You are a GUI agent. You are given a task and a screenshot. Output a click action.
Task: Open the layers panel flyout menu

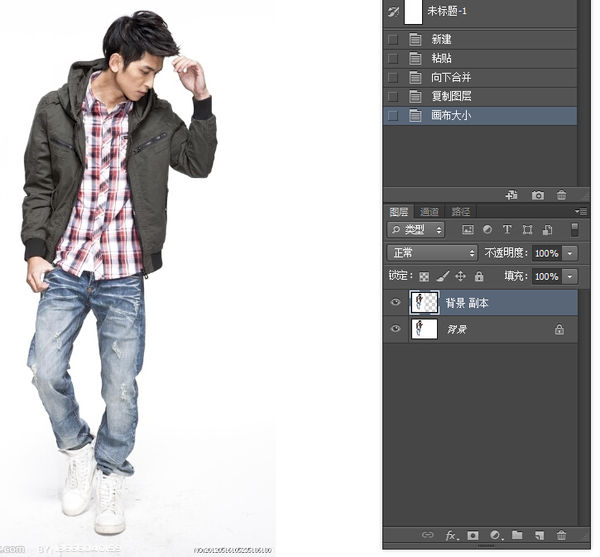tap(581, 211)
